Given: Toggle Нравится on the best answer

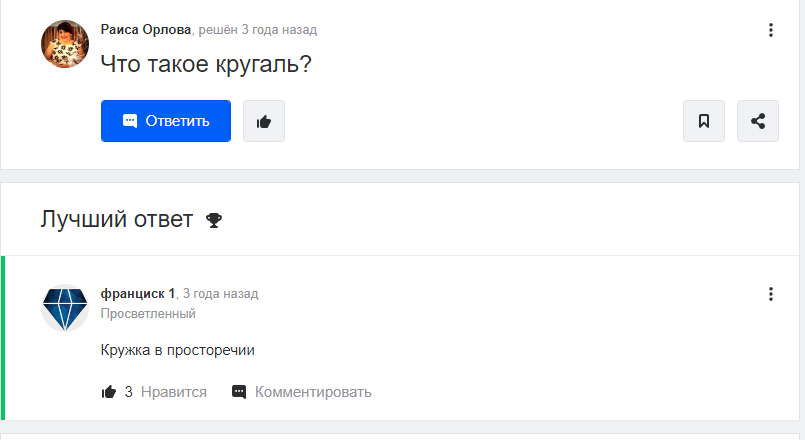Looking at the screenshot, I should (173, 392).
